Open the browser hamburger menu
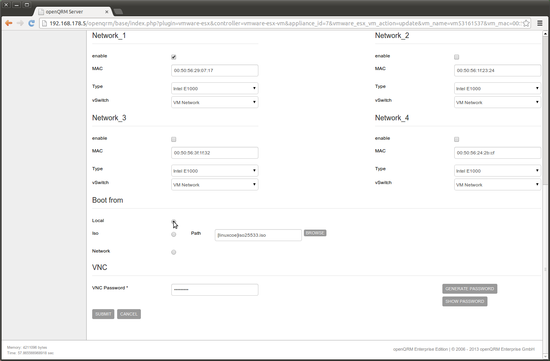The width and height of the screenshot is (550, 361). point(540,24)
